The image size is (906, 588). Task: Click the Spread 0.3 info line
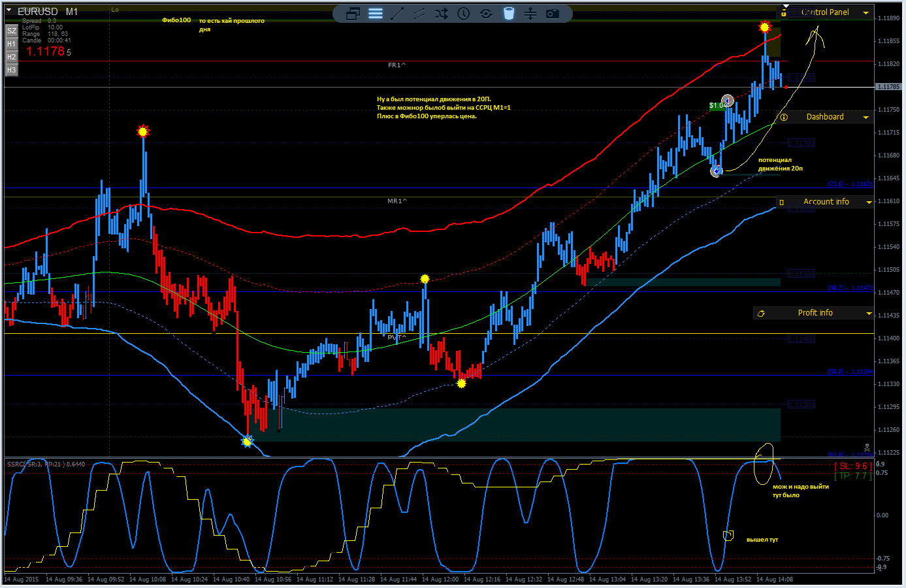39,21
